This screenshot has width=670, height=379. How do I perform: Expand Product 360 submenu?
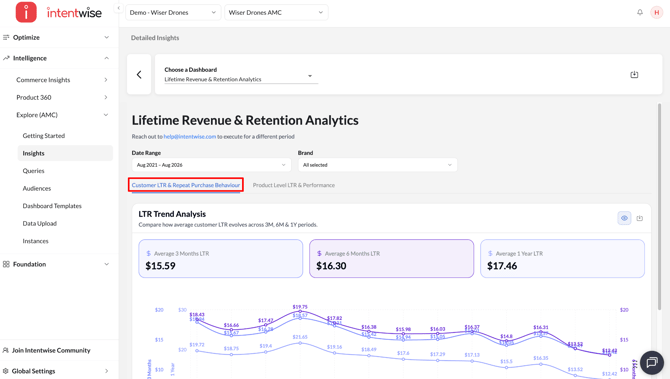[106, 97]
